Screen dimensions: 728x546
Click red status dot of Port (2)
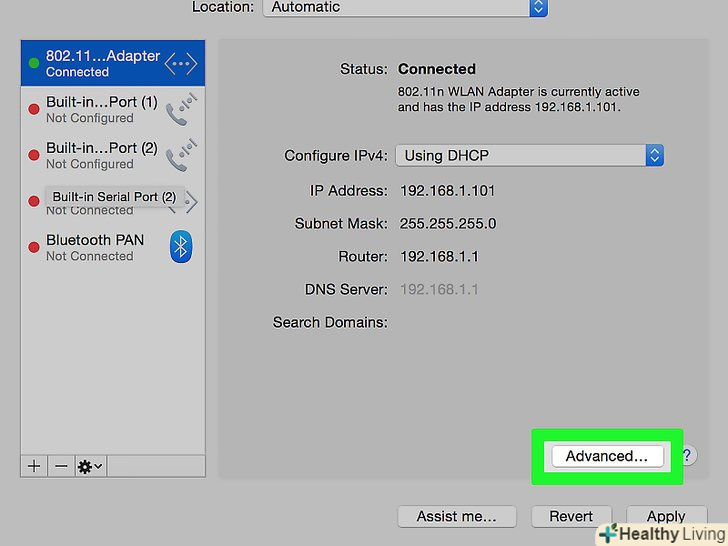click(33, 155)
